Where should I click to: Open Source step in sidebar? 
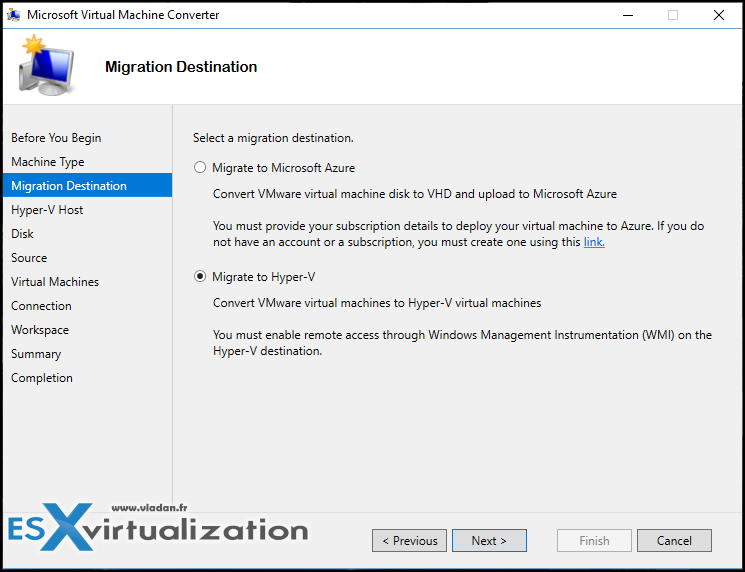click(29, 258)
